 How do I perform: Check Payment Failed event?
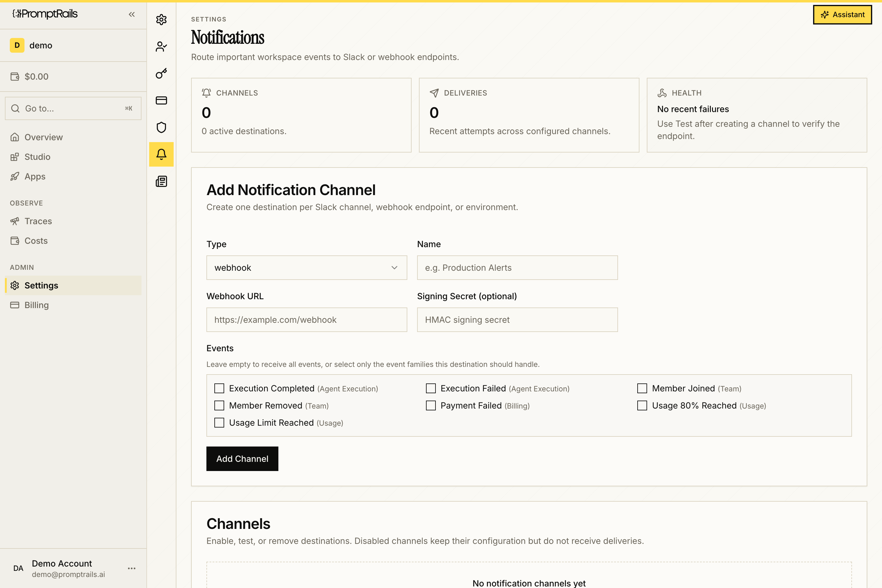[431, 406]
